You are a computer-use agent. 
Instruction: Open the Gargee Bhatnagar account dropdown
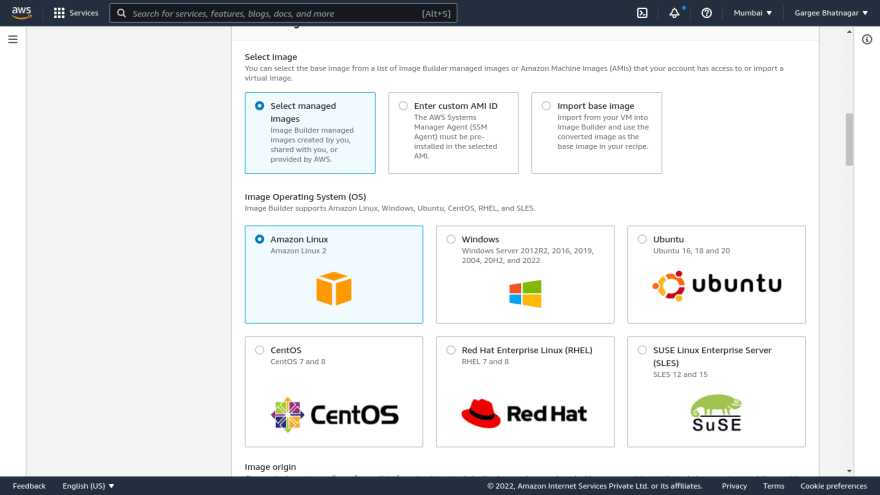click(831, 13)
